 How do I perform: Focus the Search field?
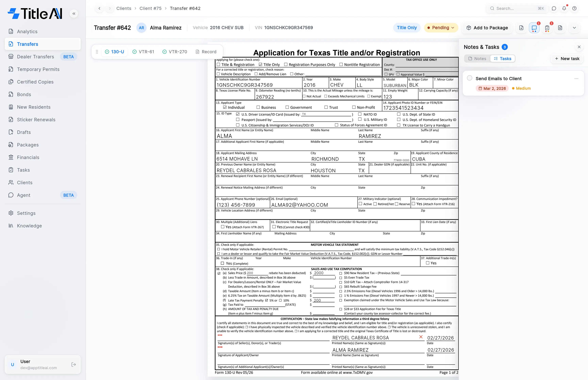tap(517, 8)
